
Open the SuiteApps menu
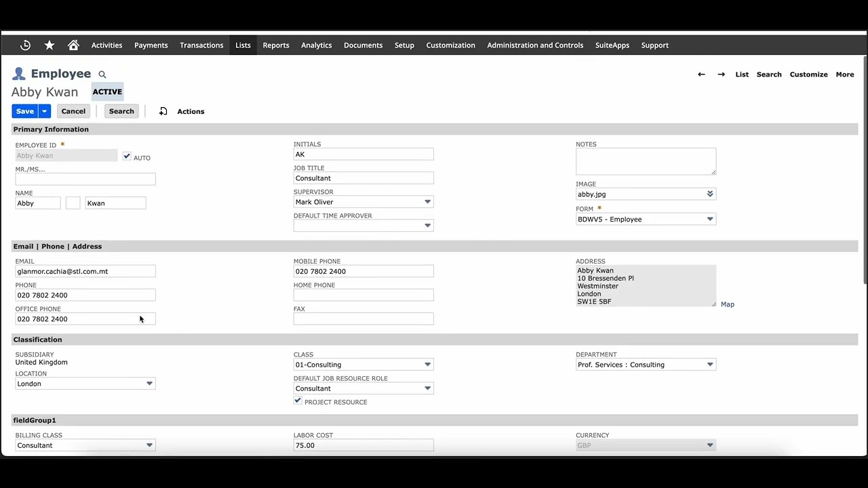pyautogui.click(x=612, y=45)
